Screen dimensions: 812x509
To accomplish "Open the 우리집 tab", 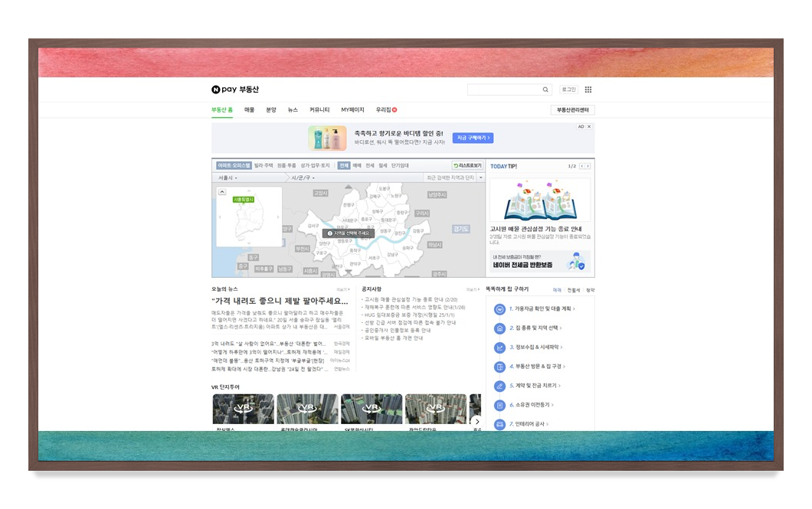I will (383, 109).
